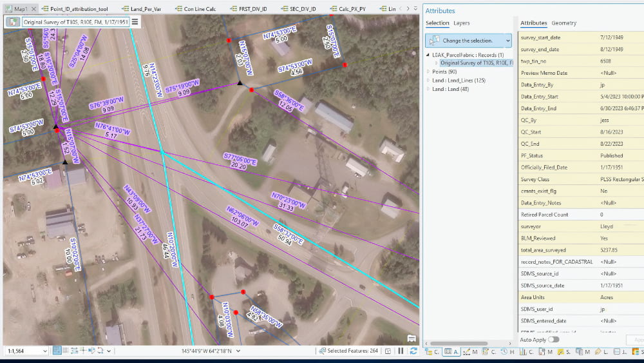Viewport: 644px width, 363px height.
Task: Switch to the Selection tab in Attributes
Action: coord(437,23)
